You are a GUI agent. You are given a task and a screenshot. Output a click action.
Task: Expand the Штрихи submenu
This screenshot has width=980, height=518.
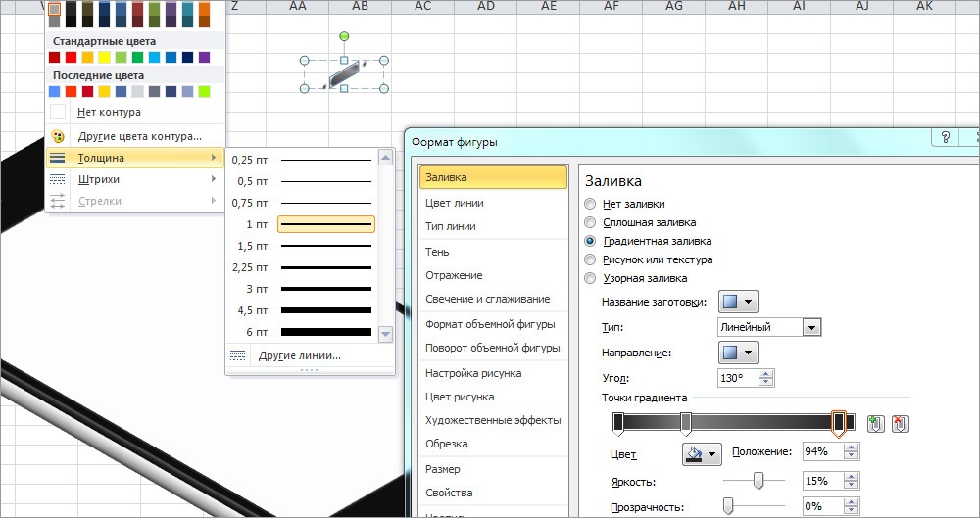click(x=214, y=179)
